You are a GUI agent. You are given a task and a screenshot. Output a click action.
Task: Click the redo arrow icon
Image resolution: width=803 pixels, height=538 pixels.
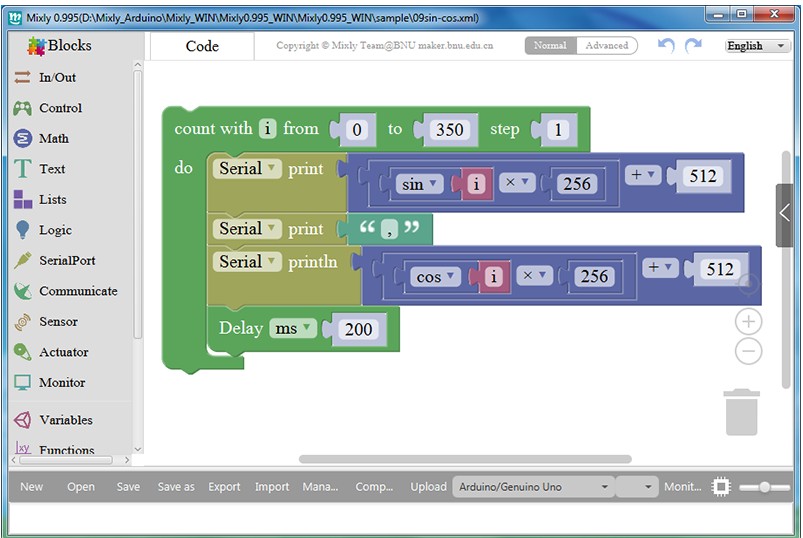[693, 46]
